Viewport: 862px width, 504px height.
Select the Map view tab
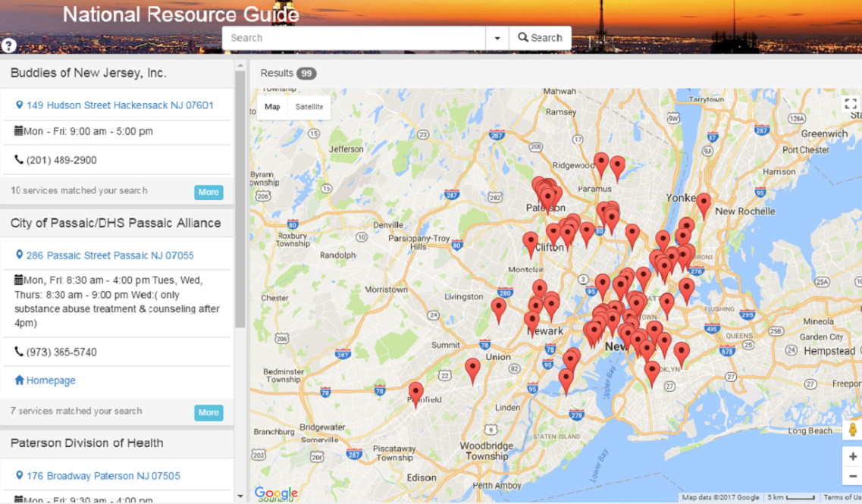pyautogui.click(x=272, y=107)
